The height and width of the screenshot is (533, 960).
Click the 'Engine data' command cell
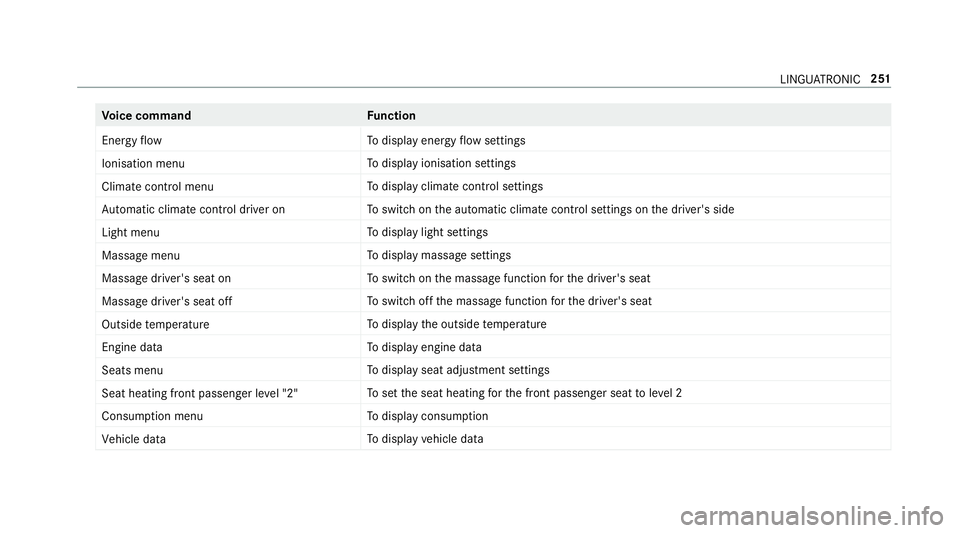[132, 347]
